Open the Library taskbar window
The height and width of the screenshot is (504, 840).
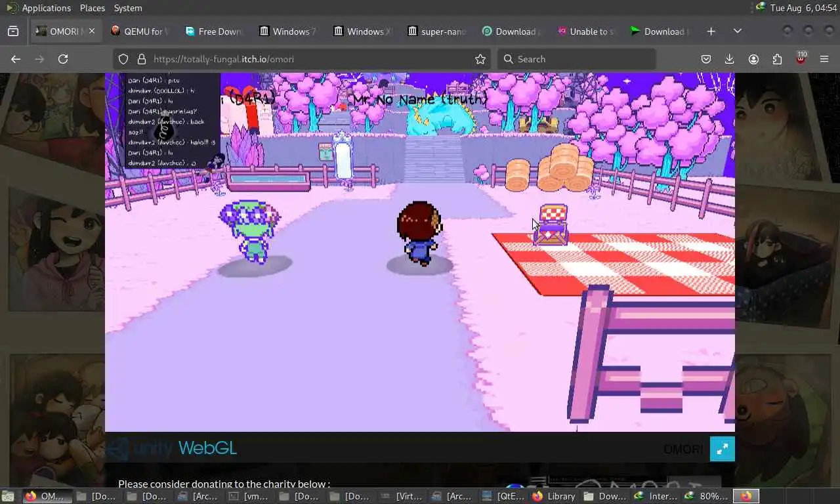tap(555, 496)
